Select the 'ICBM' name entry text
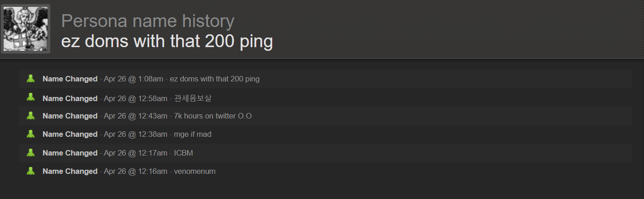644x199 pixels. pos(183,153)
